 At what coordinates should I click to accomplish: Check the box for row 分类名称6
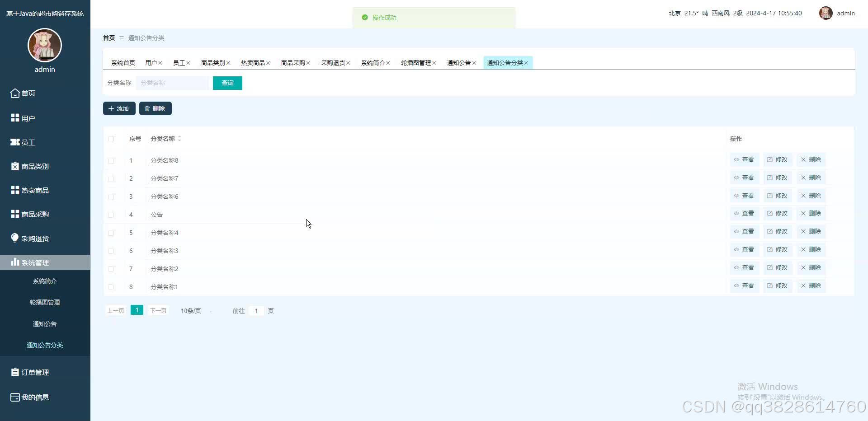tap(111, 197)
